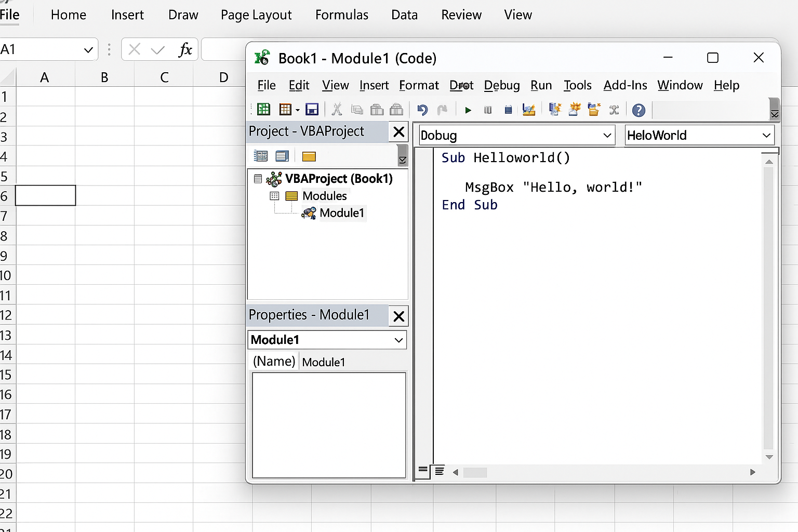Click the Reset stop square icon
Screen dimensions: 798x532
coord(508,110)
